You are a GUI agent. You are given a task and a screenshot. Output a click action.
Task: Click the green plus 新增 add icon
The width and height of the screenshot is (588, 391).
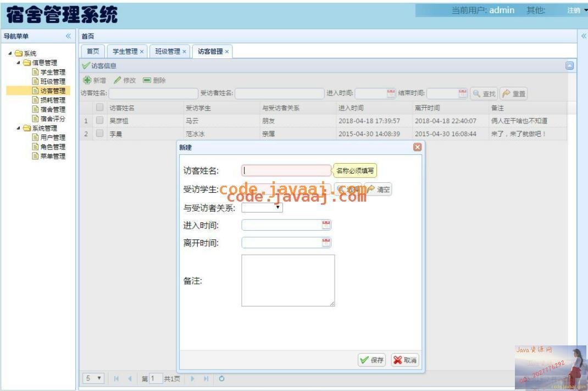[87, 80]
